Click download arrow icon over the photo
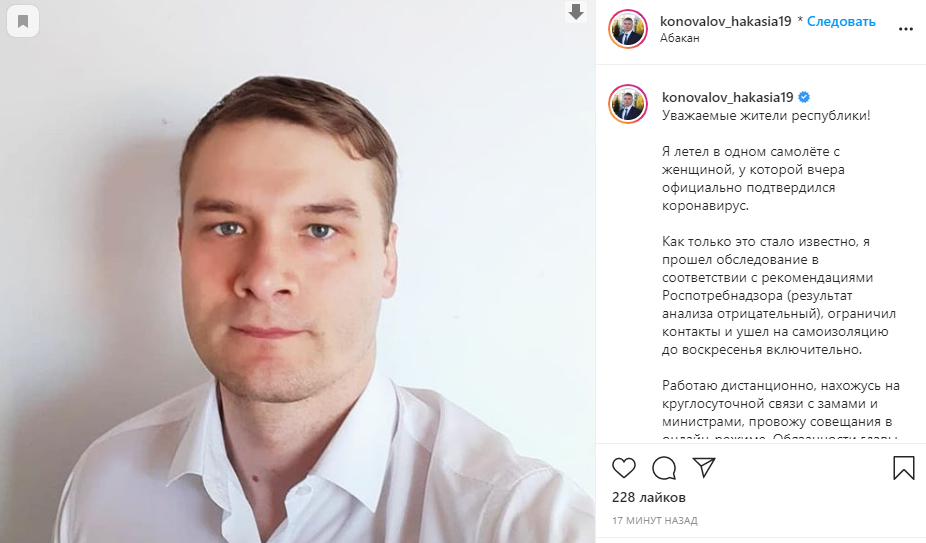This screenshot has width=926, height=543. point(576,12)
